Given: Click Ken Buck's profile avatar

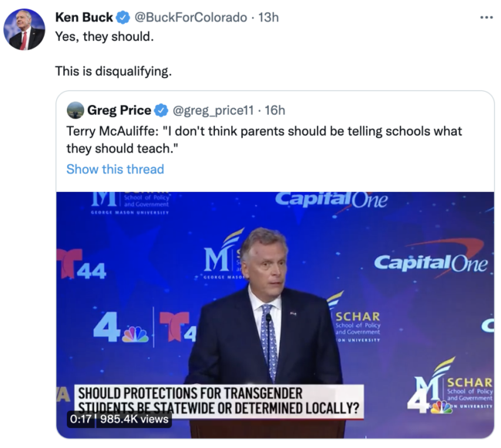Looking at the screenshot, I should 24,30.
